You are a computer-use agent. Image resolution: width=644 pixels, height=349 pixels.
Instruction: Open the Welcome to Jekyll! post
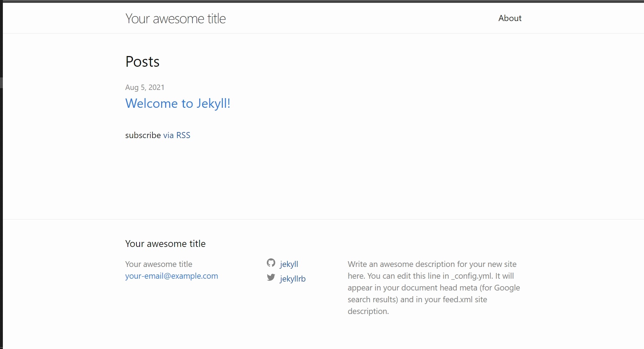[178, 103]
